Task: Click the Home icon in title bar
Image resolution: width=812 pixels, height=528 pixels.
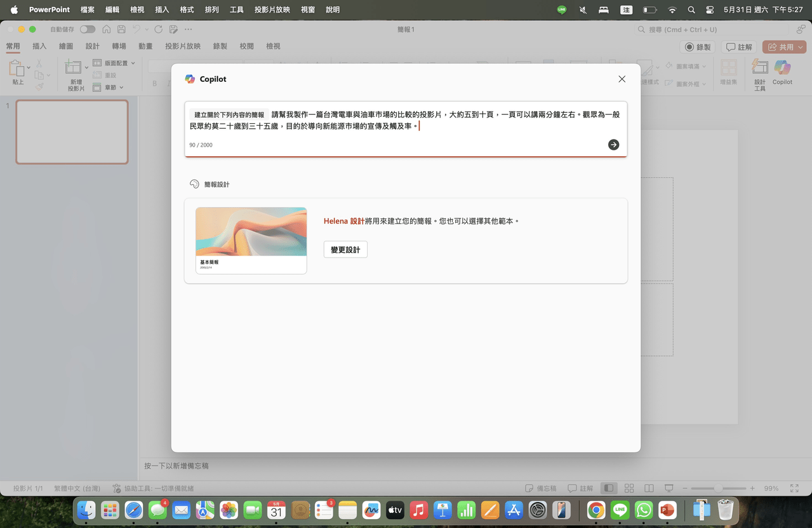Action: pyautogui.click(x=107, y=29)
